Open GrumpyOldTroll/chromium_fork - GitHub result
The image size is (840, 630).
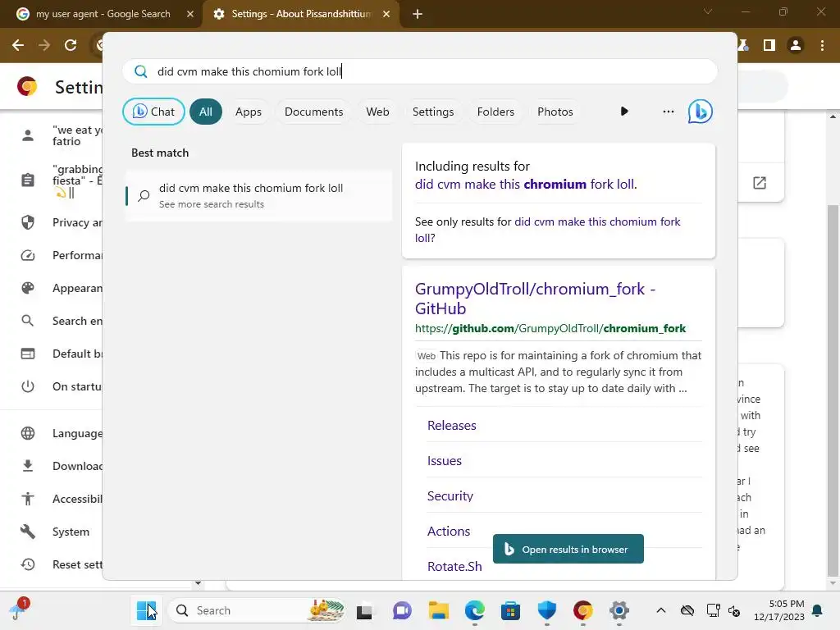(535, 299)
